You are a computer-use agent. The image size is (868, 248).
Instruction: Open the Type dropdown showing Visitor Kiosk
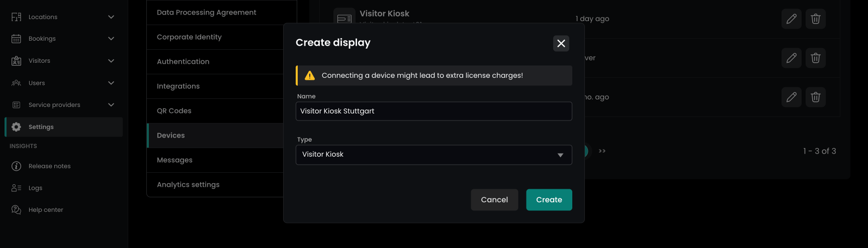(433, 155)
